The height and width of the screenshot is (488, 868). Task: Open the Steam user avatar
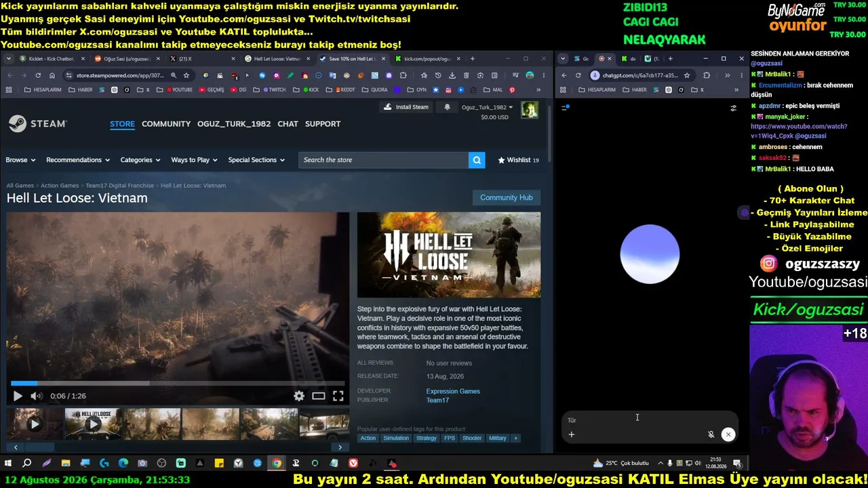530,110
